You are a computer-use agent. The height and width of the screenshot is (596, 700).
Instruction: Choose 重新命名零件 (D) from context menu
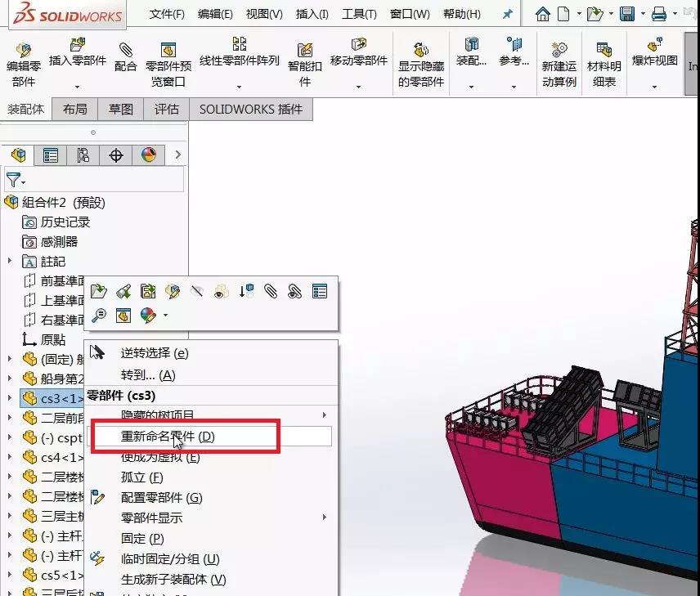[x=168, y=437]
